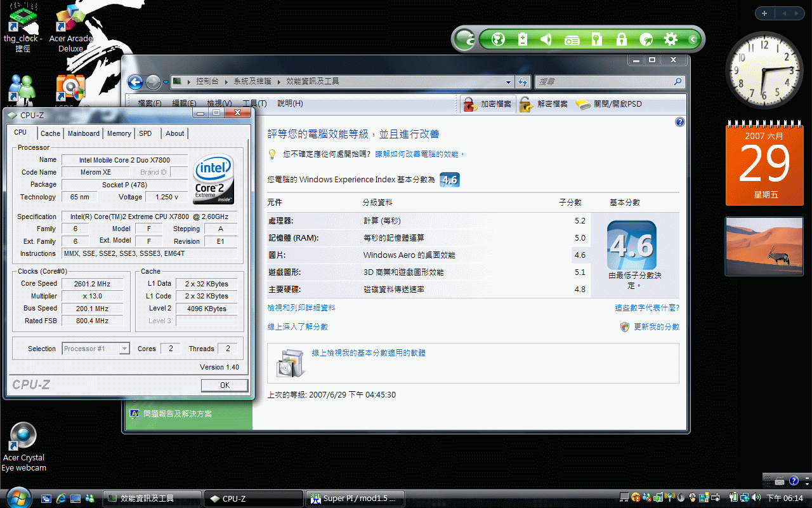
Task: Click the speaker icon in Acer green toolbar
Action: click(x=546, y=39)
